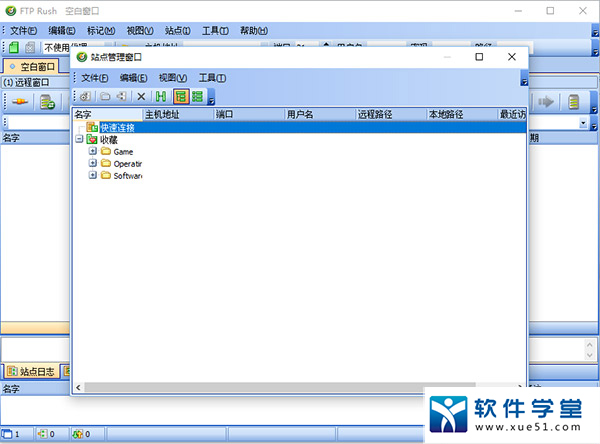The image size is (600, 444).
Task: Open the site manager menu bar overflow arrow
Action: [x=524, y=80]
